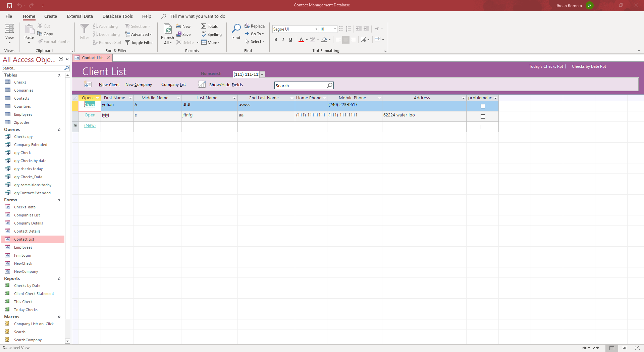
Task: Click the Toggle Filter funnel icon
Action: (127, 43)
